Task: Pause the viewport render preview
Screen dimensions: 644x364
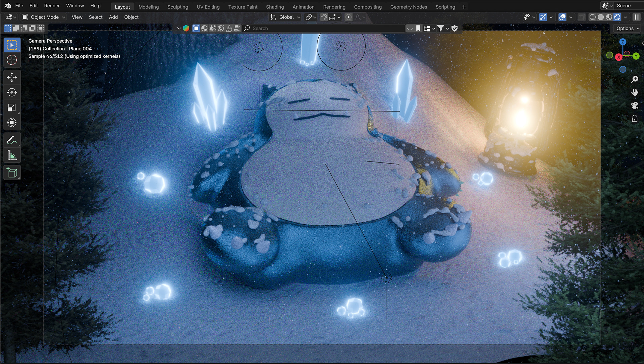Action: 636,17
